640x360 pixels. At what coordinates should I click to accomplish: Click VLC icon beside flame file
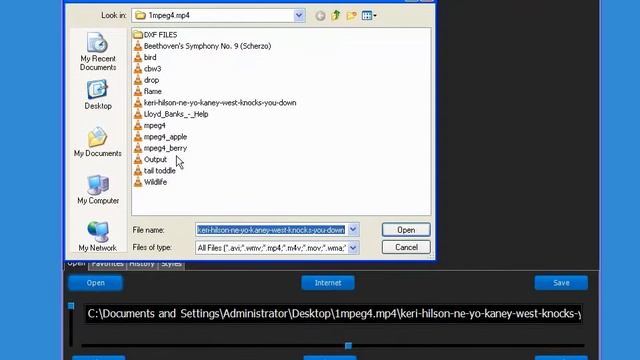click(138, 91)
